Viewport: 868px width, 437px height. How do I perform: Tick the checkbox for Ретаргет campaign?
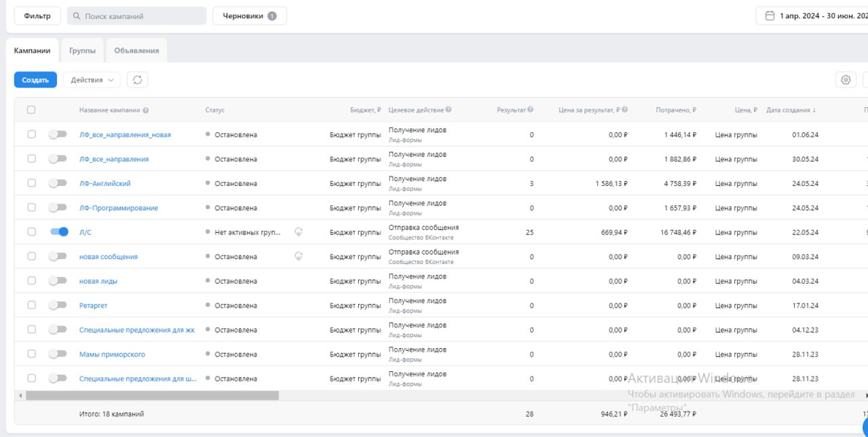tap(31, 305)
